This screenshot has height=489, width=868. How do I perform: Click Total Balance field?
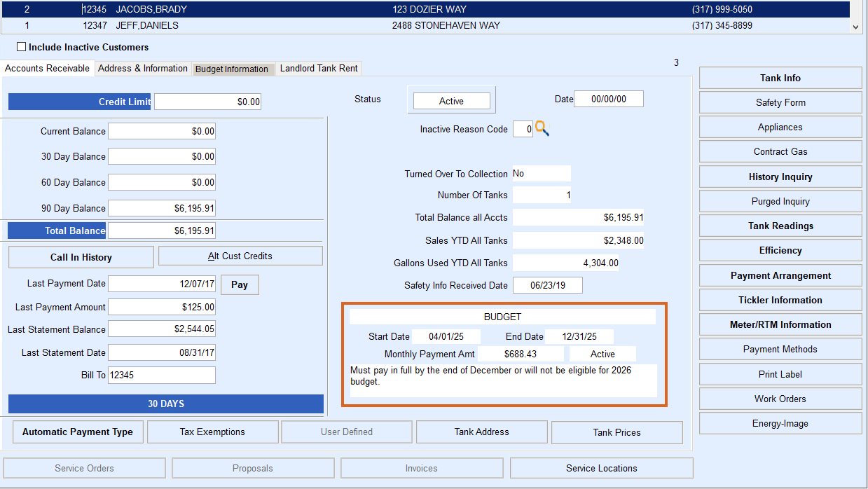coord(162,230)
